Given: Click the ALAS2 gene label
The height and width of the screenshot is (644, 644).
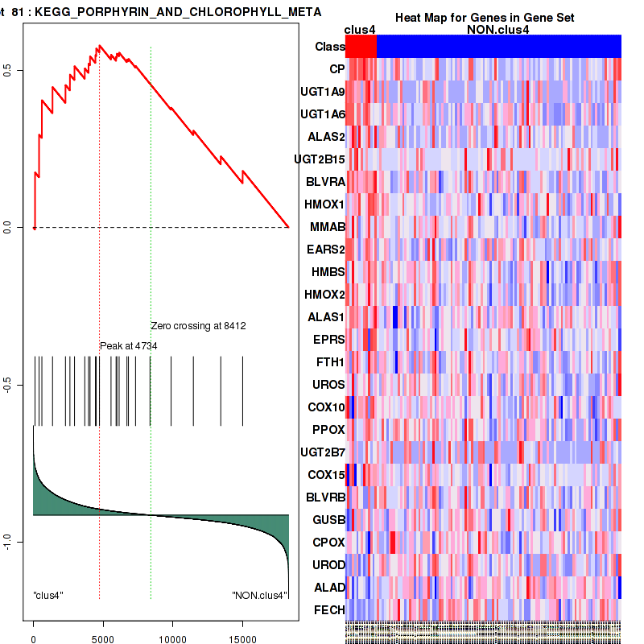Looking at the screenshot, I should pyautogui.click(x=325, y=137).
